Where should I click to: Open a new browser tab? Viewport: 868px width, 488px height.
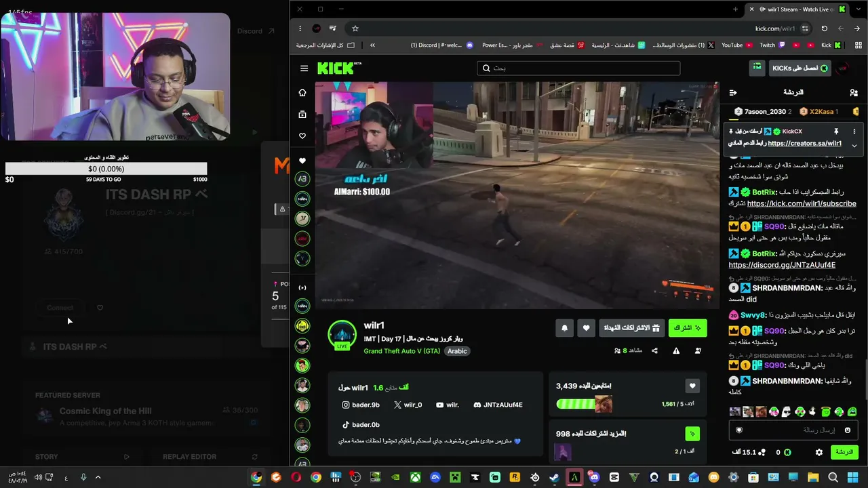(x=735, y=9)
